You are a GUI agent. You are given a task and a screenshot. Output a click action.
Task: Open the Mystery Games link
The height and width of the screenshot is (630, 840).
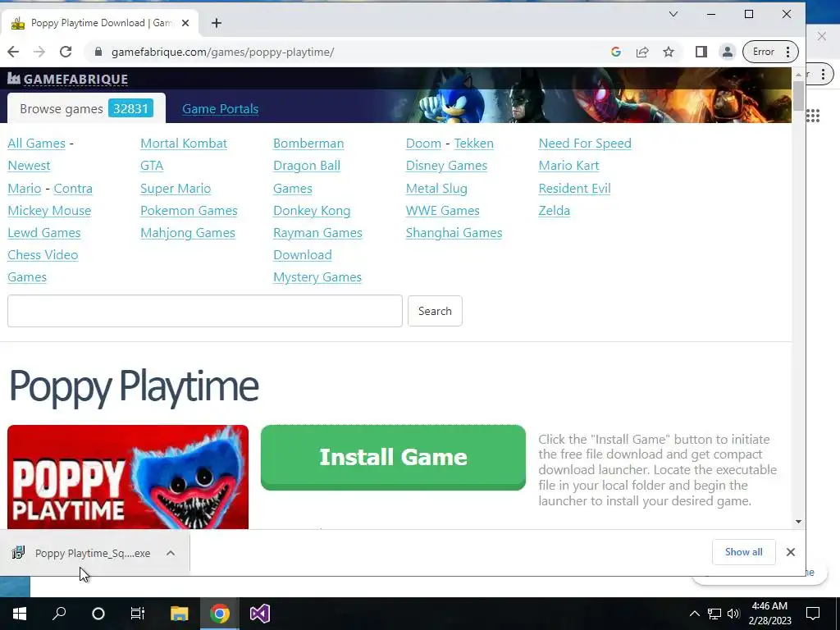317,277
